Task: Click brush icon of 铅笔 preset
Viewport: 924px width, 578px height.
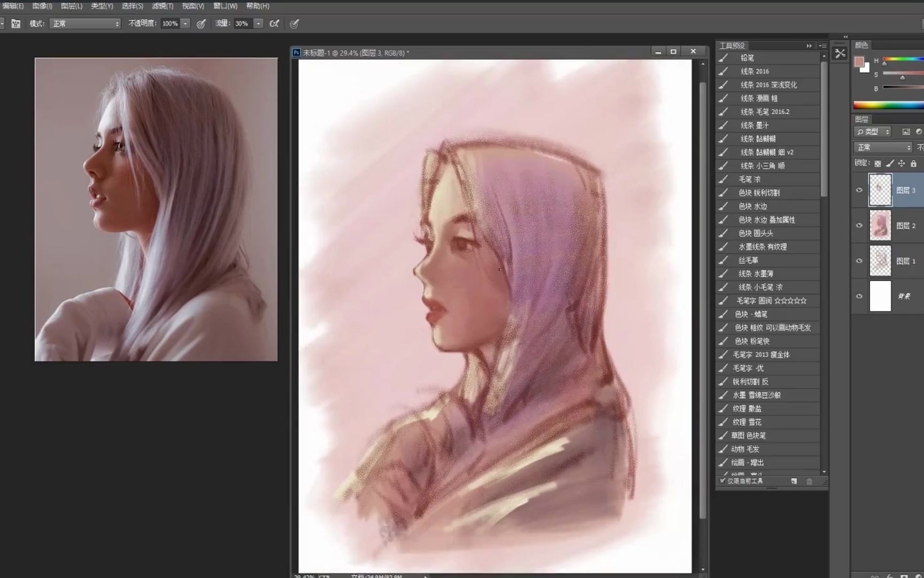Action: point(723,58)
